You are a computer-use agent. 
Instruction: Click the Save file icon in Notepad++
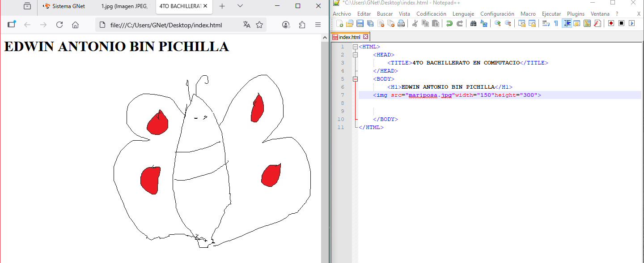pyautogui.click(x=360, y=23)
